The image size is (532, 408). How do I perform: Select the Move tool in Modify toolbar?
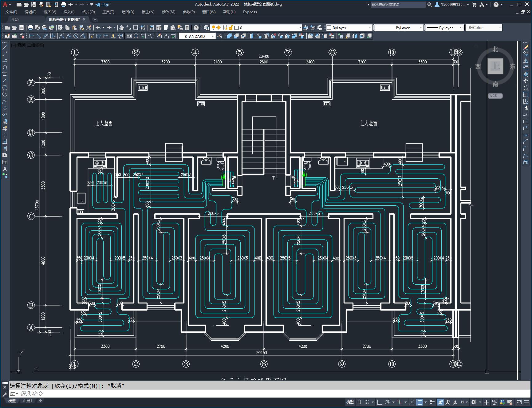526,81
